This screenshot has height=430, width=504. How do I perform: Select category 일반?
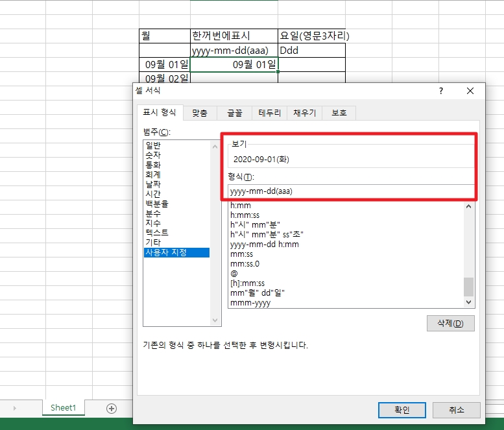click(x=177, y=145)
